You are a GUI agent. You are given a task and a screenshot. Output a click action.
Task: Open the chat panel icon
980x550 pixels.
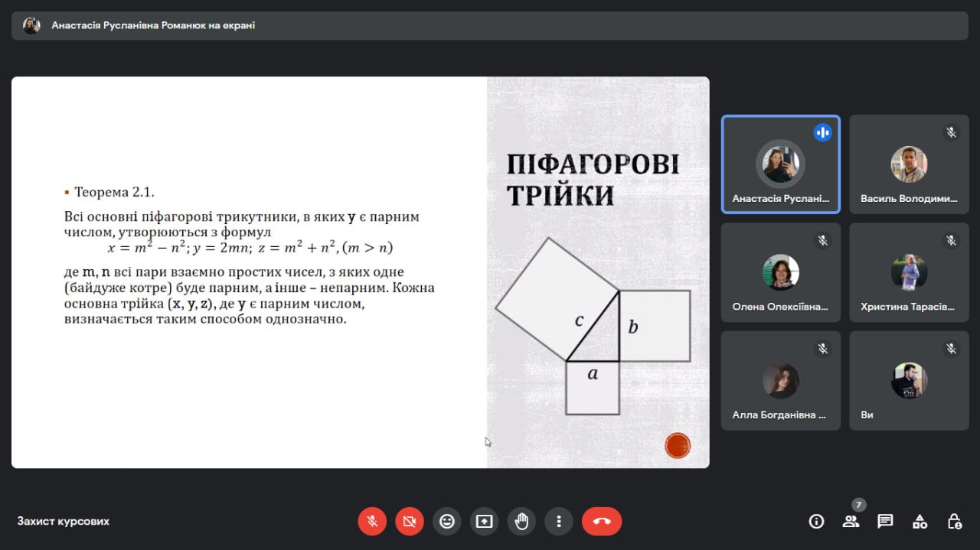885,522
